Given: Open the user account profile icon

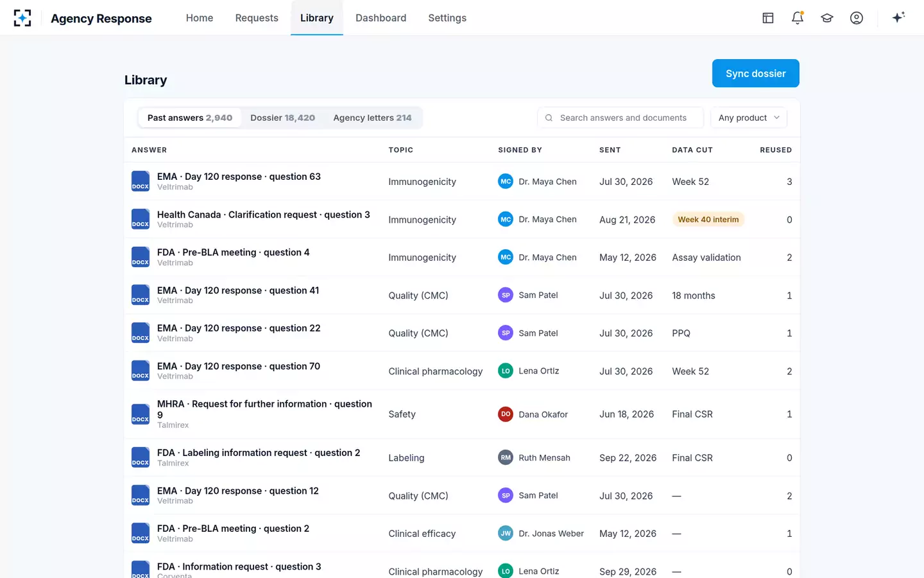Looking at the screenshot, I should point(857,18).
